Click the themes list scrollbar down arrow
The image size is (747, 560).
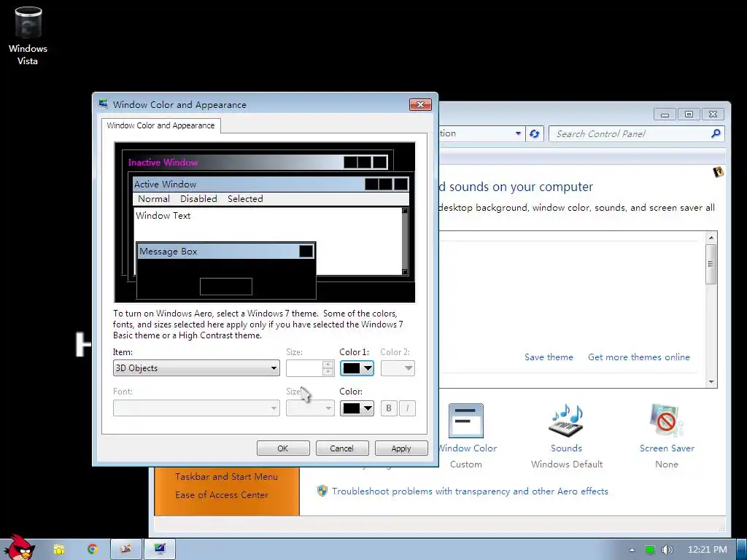pos(711,381)
